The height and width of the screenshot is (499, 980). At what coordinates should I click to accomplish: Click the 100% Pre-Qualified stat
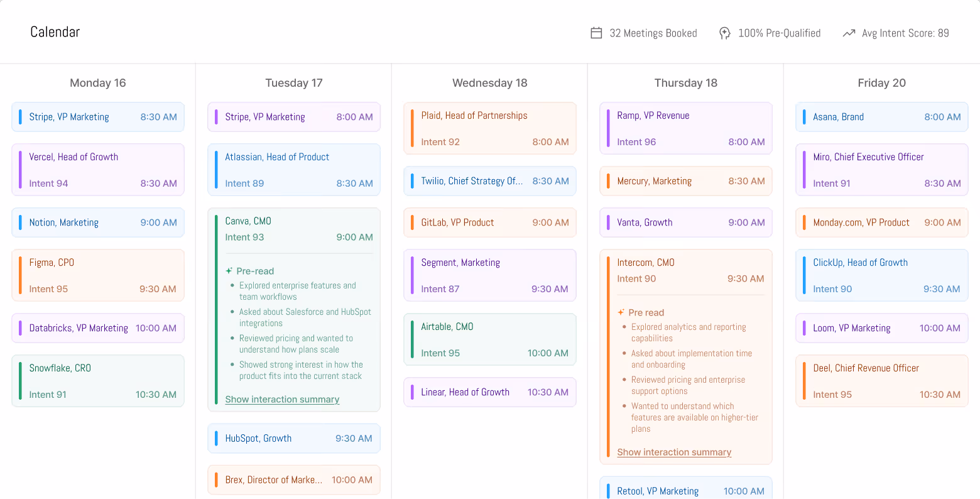(x=770, y=33)
